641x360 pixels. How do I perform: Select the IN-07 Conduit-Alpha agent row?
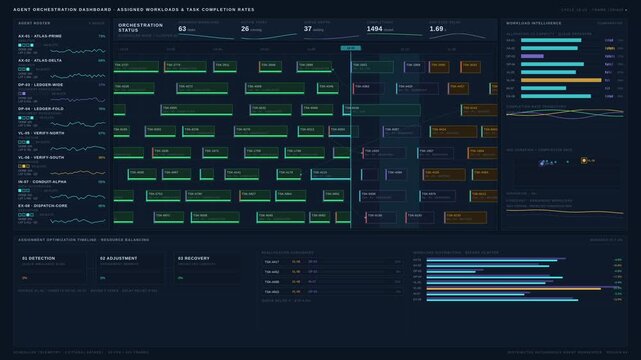(61, 190)
